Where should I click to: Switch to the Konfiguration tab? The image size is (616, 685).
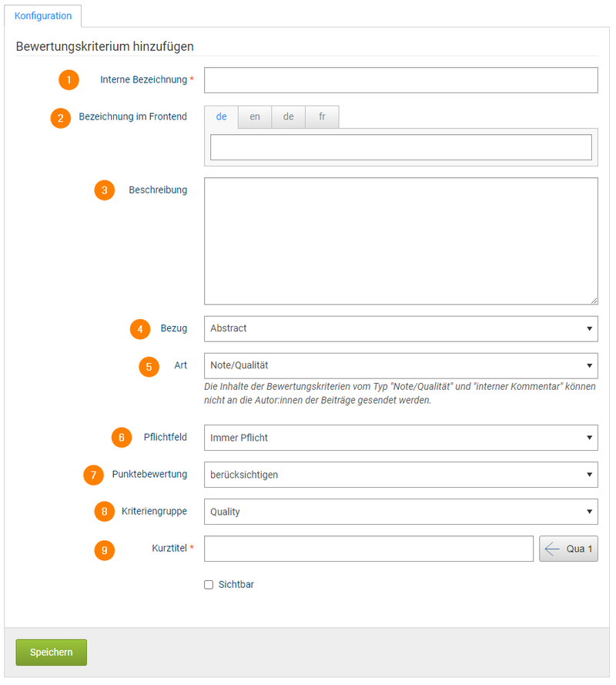coord(43,16)
